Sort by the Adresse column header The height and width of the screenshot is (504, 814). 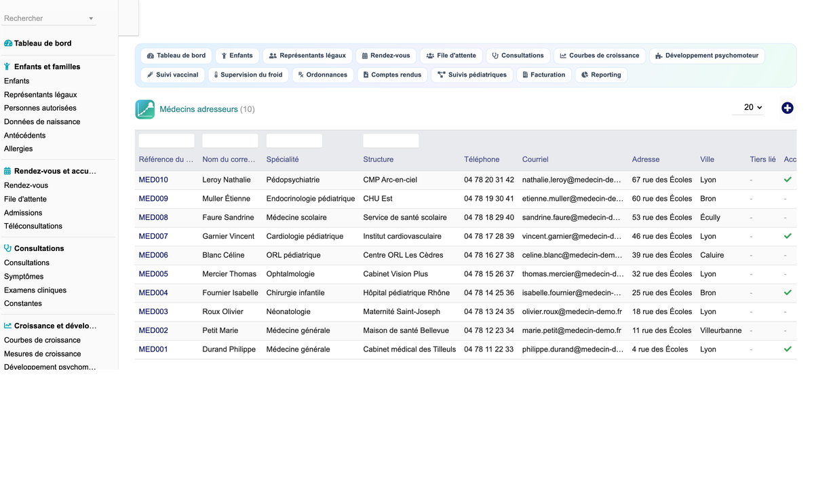point(646,159)
